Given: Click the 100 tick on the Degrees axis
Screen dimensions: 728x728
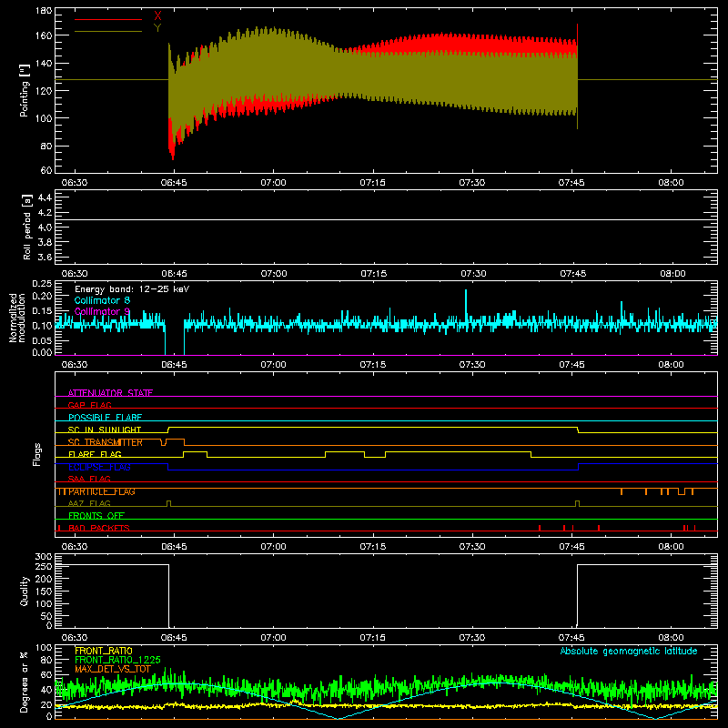Looking at the screenshot, I should click(44, 648).
